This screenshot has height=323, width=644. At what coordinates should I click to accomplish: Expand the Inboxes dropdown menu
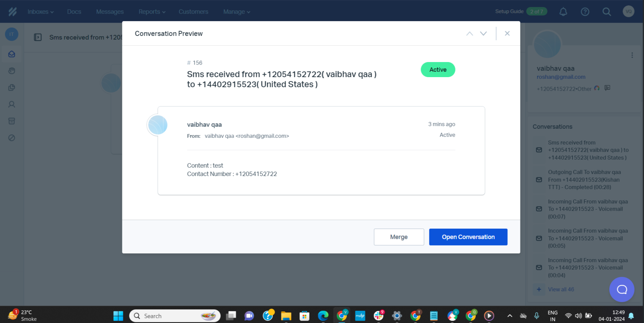tap(41, 12)
